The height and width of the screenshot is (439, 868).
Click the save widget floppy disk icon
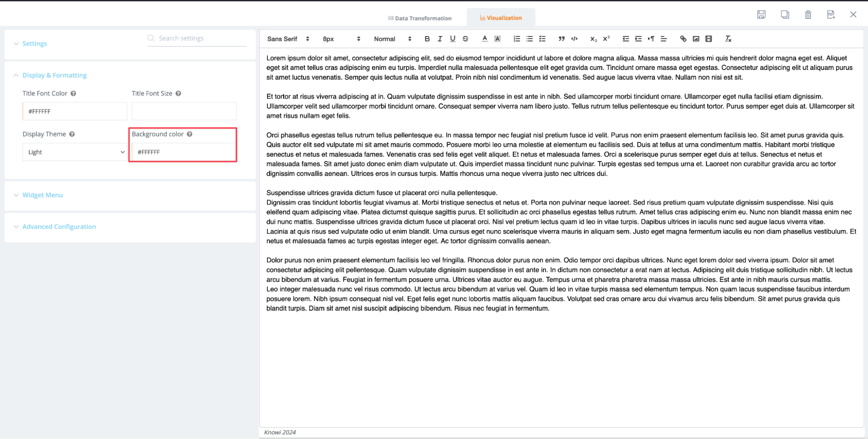click(x=761, y=14)
